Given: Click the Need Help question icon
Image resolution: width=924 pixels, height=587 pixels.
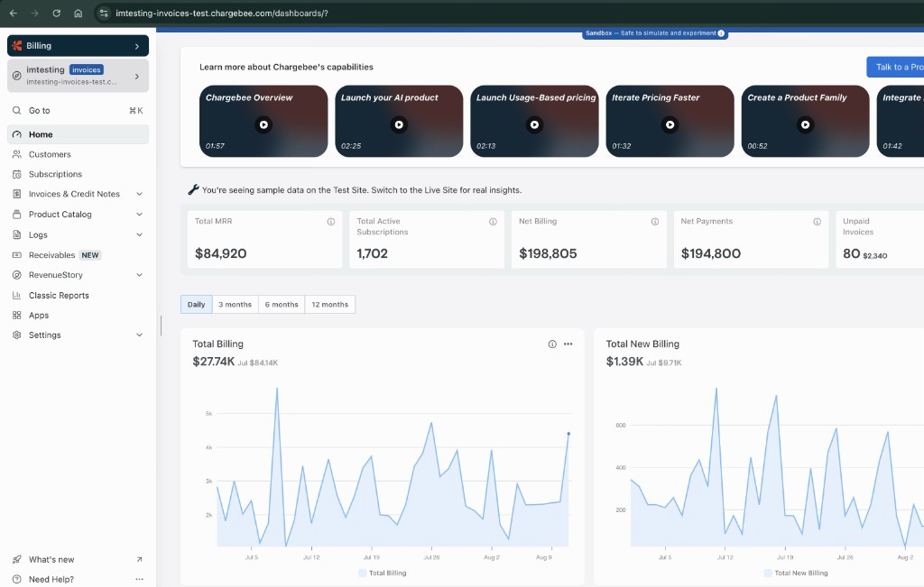Looking at the screenshot, I should [x=16, y=580].
